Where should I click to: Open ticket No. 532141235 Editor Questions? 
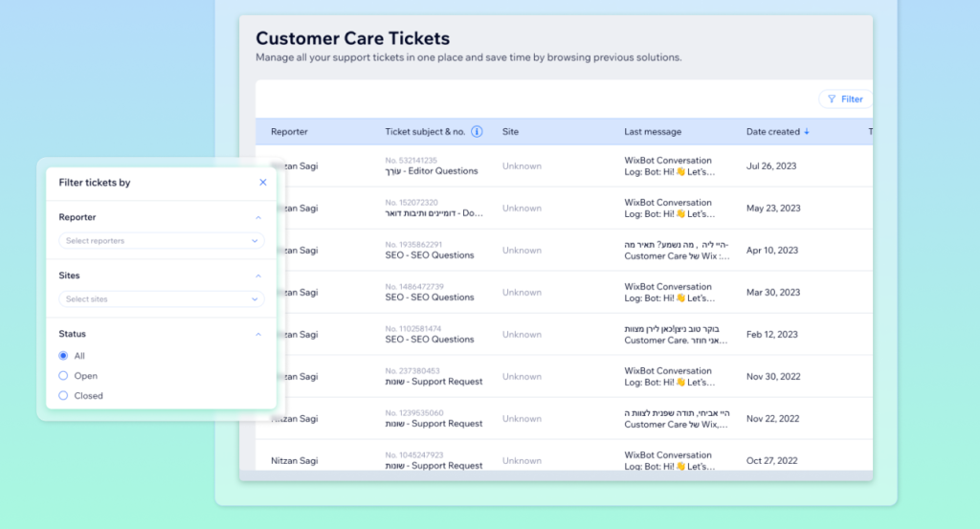[432, 166]
